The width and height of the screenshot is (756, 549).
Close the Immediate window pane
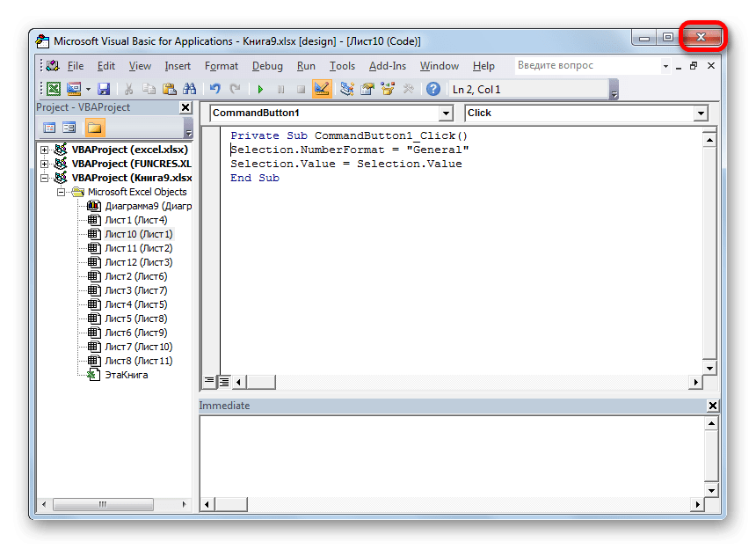[713, 406]
